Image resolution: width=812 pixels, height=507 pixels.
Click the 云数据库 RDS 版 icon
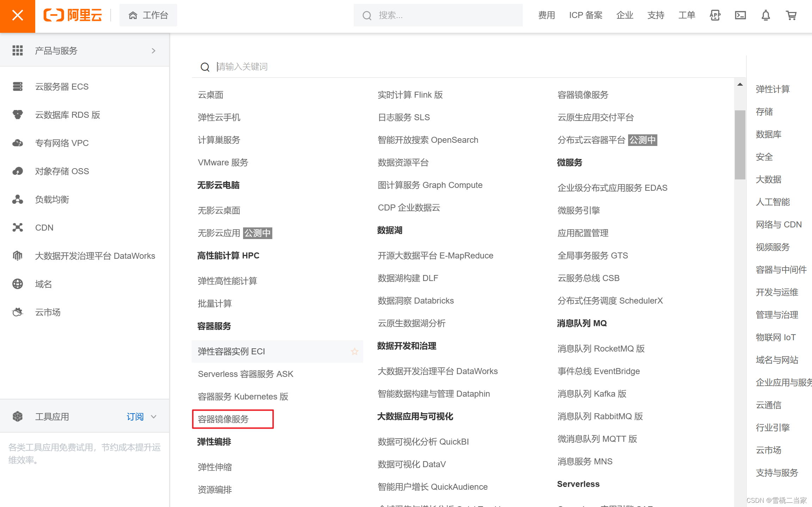point(18,115)
